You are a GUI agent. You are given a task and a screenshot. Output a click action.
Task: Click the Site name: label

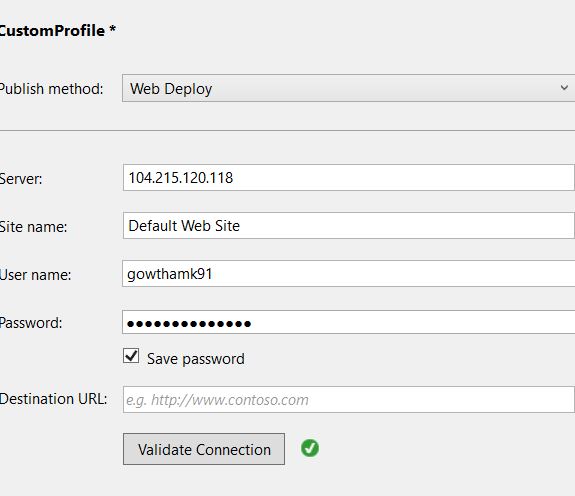point(33,227)
